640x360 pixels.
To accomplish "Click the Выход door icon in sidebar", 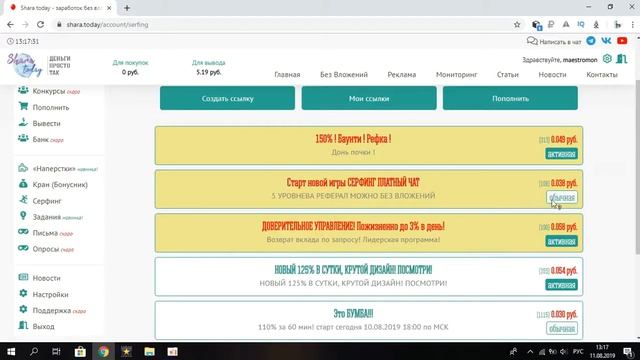I will (23, 326).
